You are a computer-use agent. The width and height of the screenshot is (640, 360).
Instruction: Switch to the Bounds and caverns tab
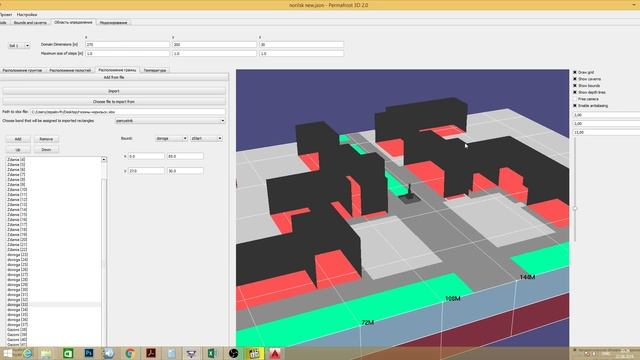[x=30, y=22]
